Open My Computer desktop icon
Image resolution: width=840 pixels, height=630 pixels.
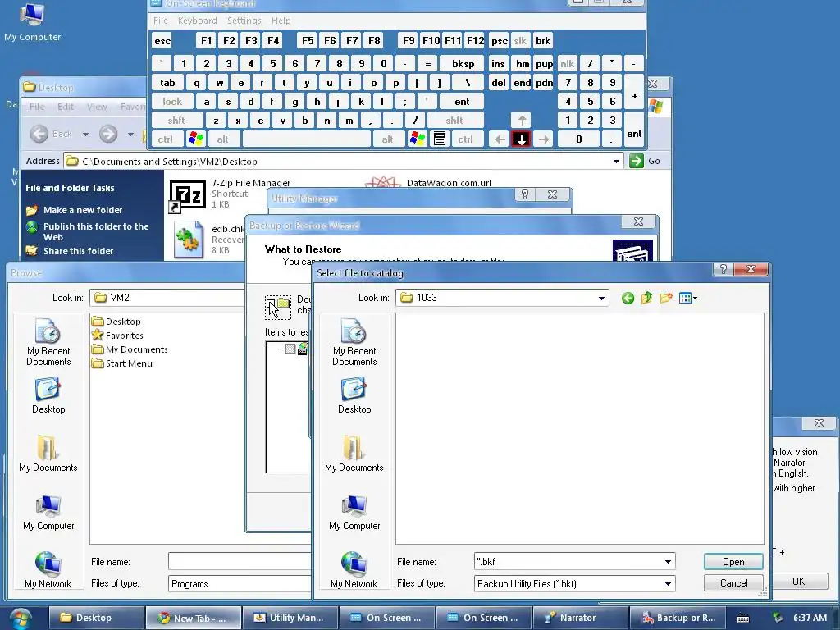[32, 22]
